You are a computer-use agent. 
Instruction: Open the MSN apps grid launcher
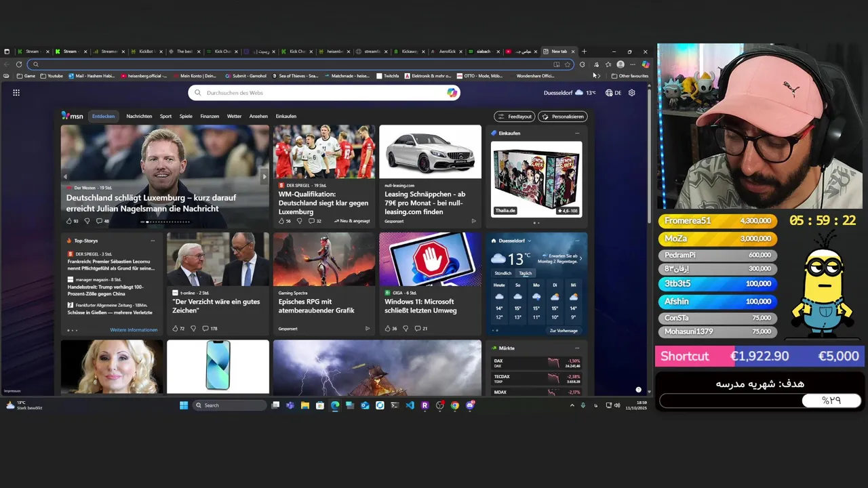(x=16, y=93)
